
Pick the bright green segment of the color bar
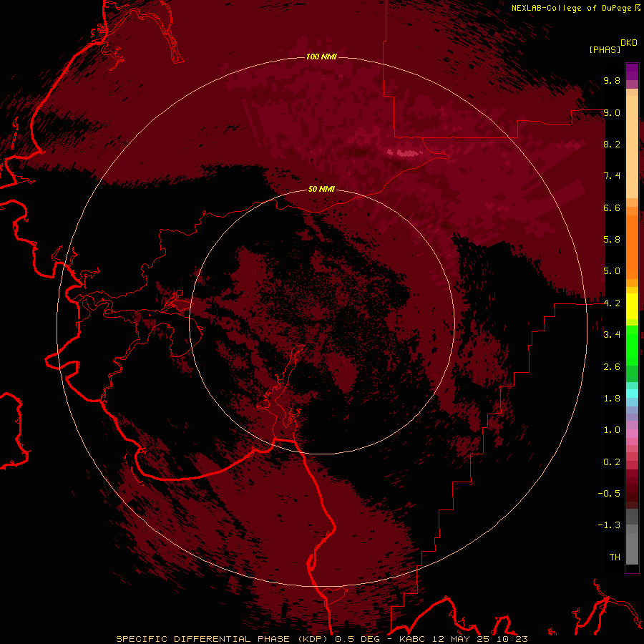[632, 345]
